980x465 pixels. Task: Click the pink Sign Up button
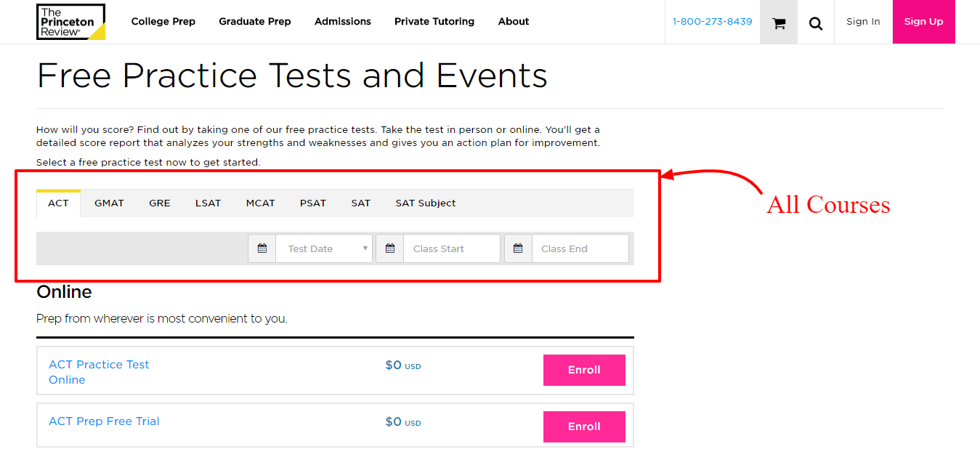[923, 22]
